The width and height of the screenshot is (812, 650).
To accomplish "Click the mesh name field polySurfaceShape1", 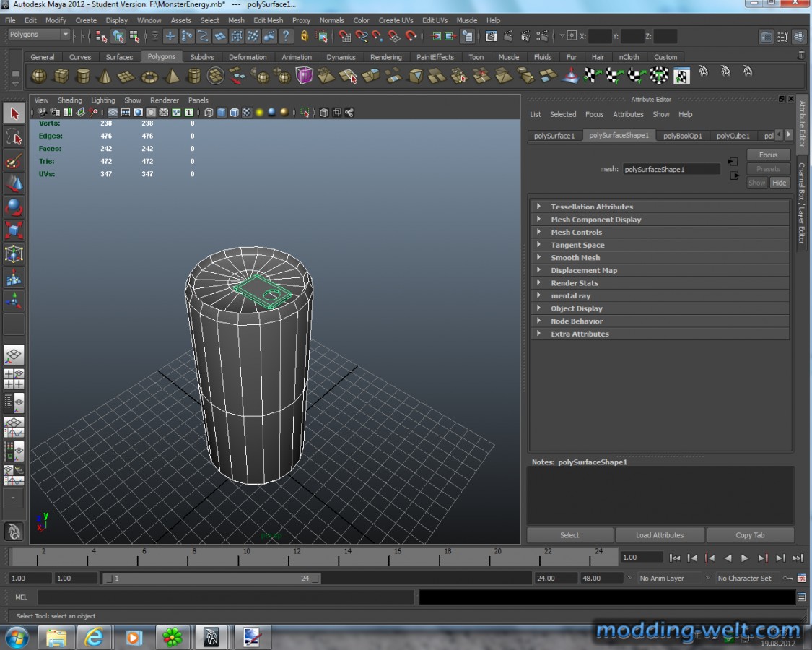I will tap(671, 170).
